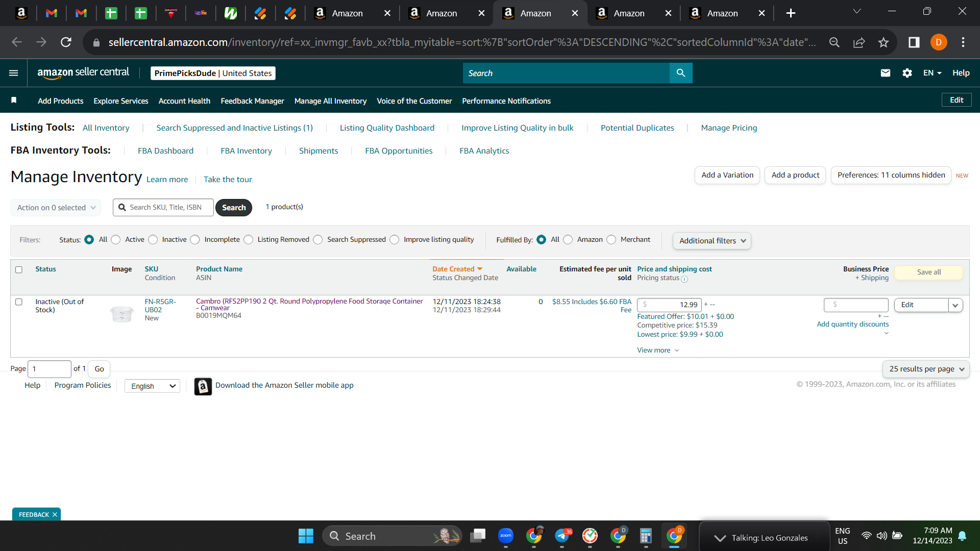Reload the page with browser refresh icon

66,42
